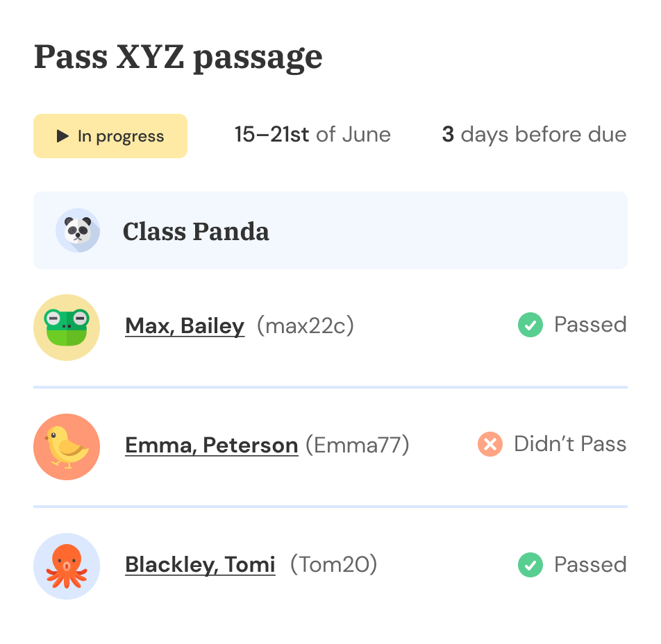This screenshot has width=661, height=644.
Task: Click the orange octopus avatar for Tomi
Action: click(x=67, y=566)
